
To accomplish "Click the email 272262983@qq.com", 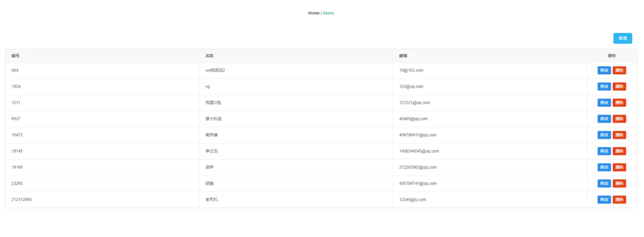I will point(418,167).
